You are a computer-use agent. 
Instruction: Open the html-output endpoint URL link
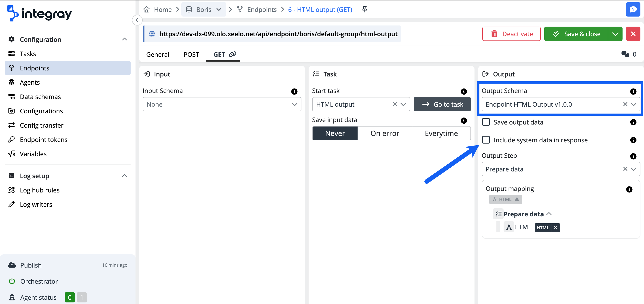[x=278, y=34]
